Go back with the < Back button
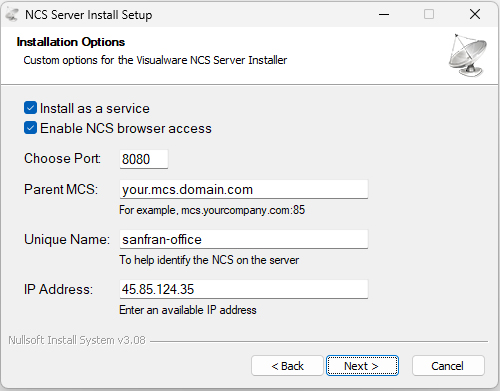The image size is (500, 391). tap(287, 366)
